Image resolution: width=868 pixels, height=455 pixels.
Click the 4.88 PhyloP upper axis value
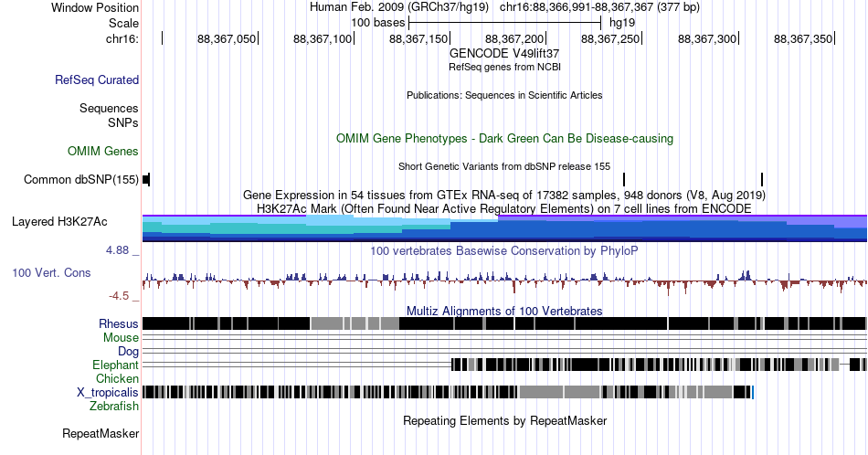pyautogui.click(x=117, y=250)
